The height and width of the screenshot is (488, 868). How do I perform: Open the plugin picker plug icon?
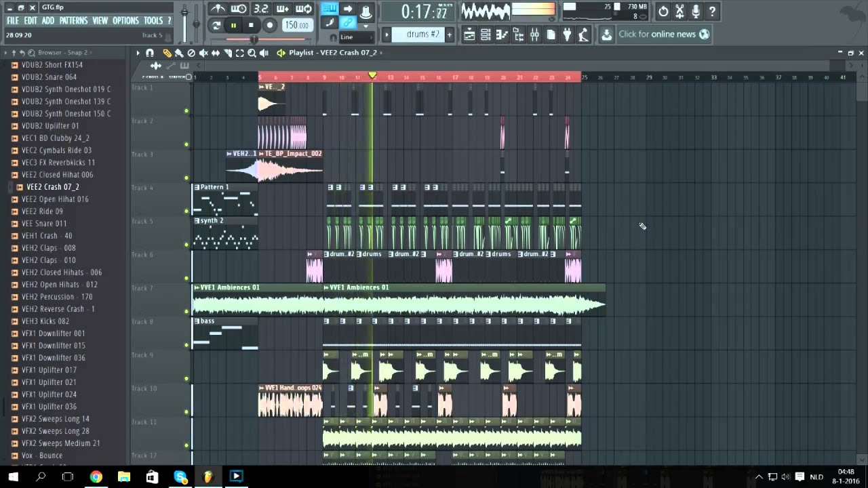(x=568, y=35)
